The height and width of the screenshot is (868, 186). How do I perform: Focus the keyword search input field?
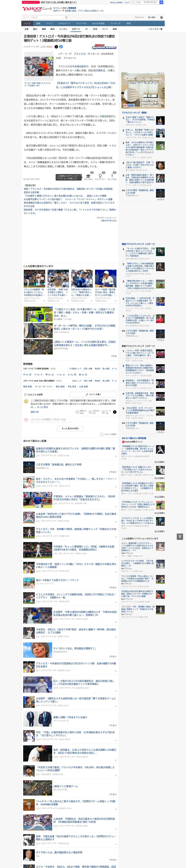coord(44,18)
